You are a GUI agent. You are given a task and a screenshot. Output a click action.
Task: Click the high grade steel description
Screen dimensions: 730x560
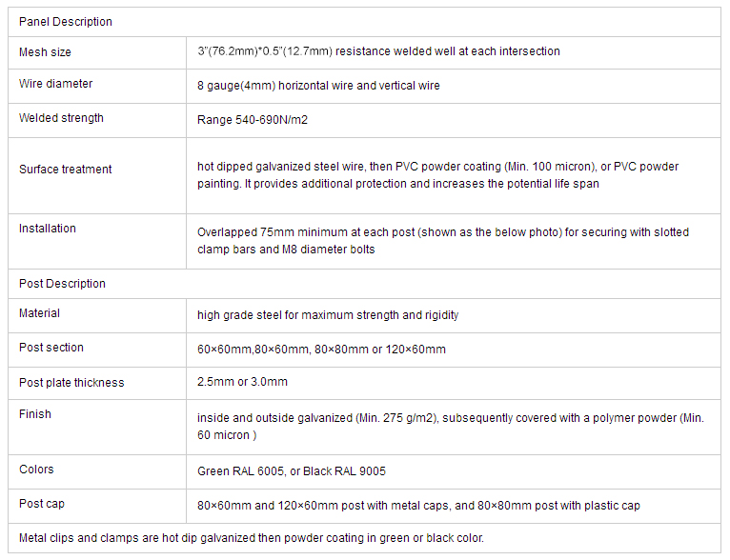(328, 315)
